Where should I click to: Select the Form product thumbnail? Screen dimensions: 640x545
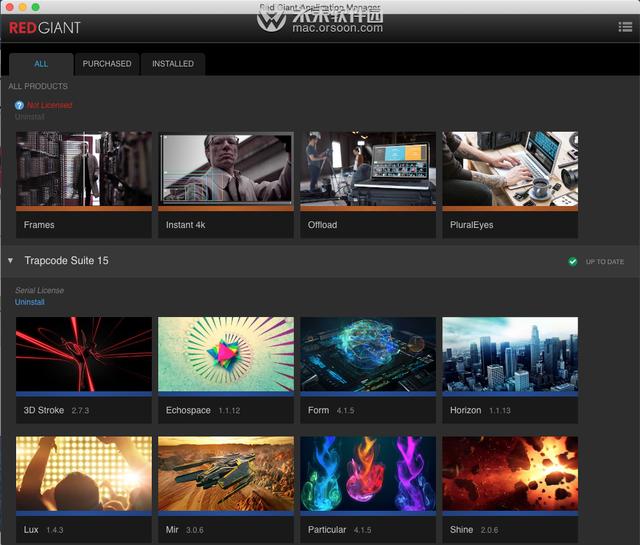pyautogui.click(x=368, y=354)
